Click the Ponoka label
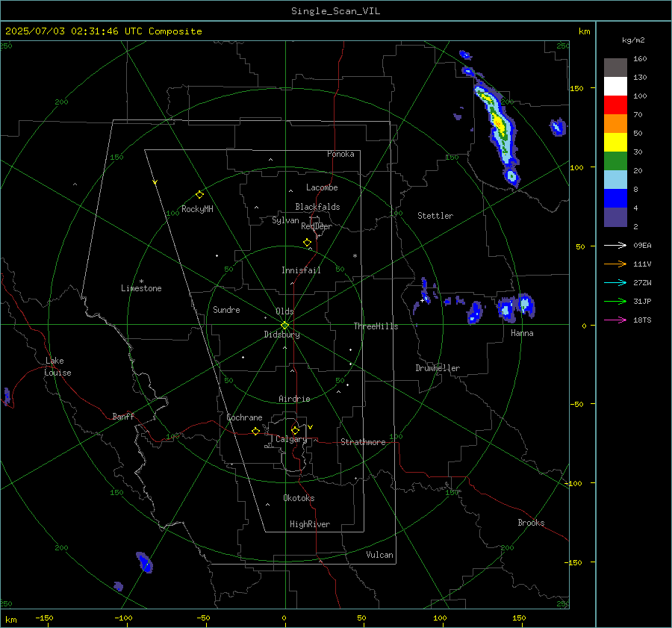 point(340,154)
